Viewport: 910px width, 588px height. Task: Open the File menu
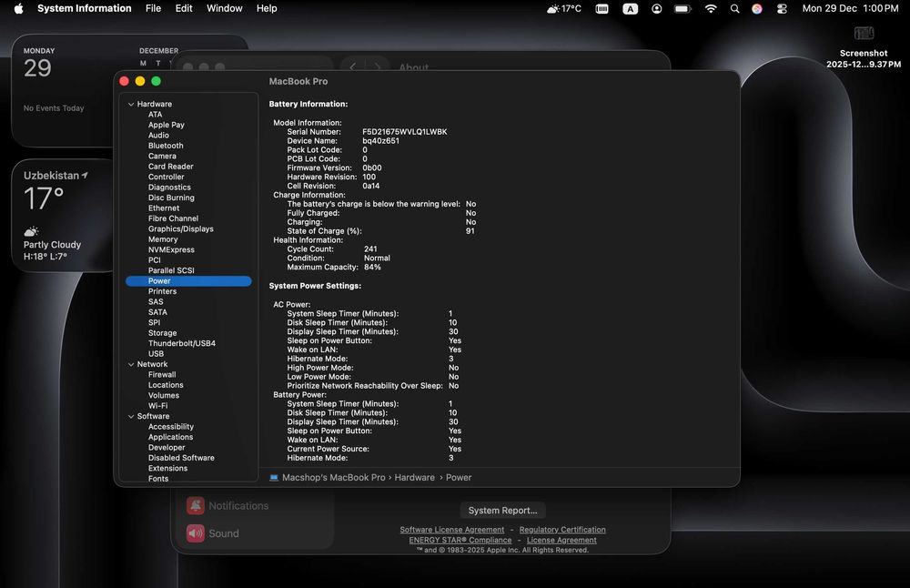153,9
